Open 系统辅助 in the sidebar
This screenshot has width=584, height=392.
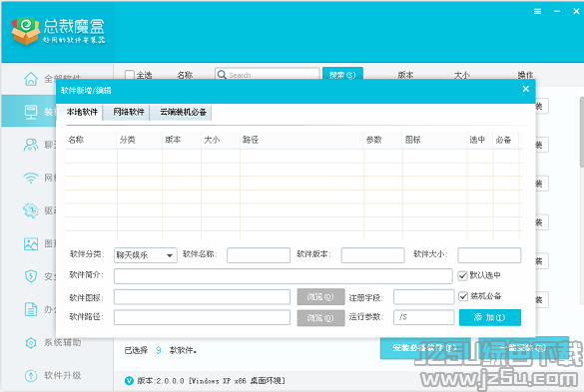pos(62,342)
